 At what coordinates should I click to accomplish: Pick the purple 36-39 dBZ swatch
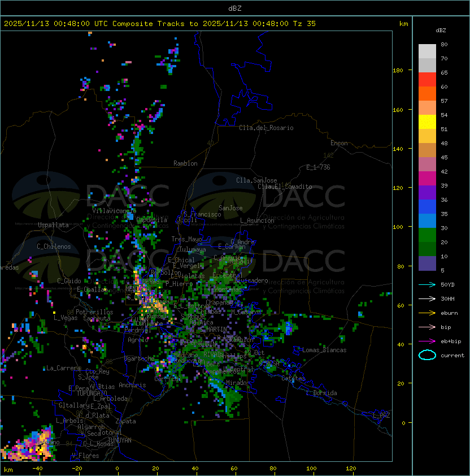(x=427, y=192)
